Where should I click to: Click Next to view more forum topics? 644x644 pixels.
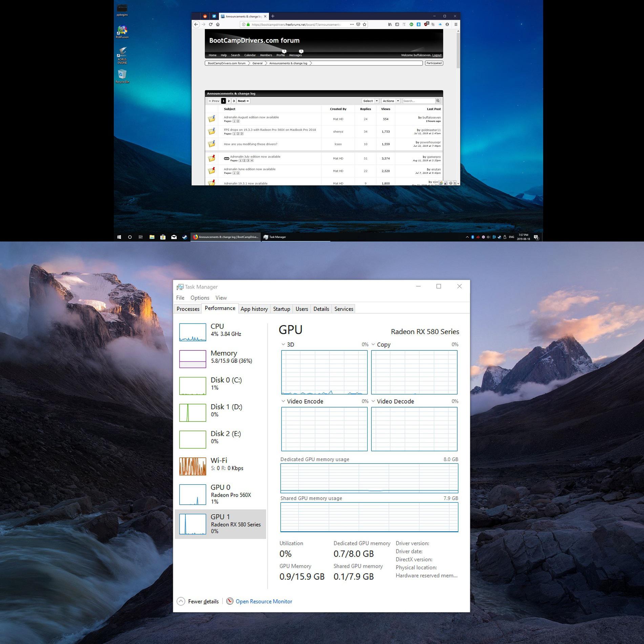[x=243, y=101]
